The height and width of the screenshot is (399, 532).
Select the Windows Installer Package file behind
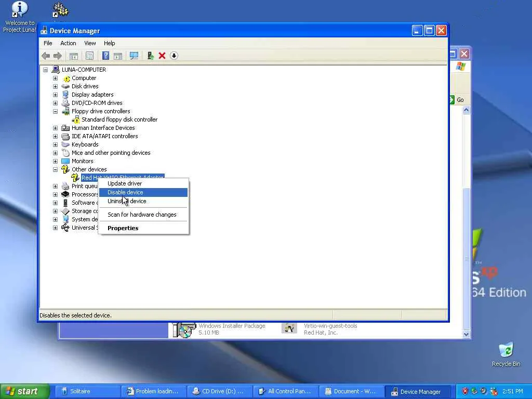[219, 329]
